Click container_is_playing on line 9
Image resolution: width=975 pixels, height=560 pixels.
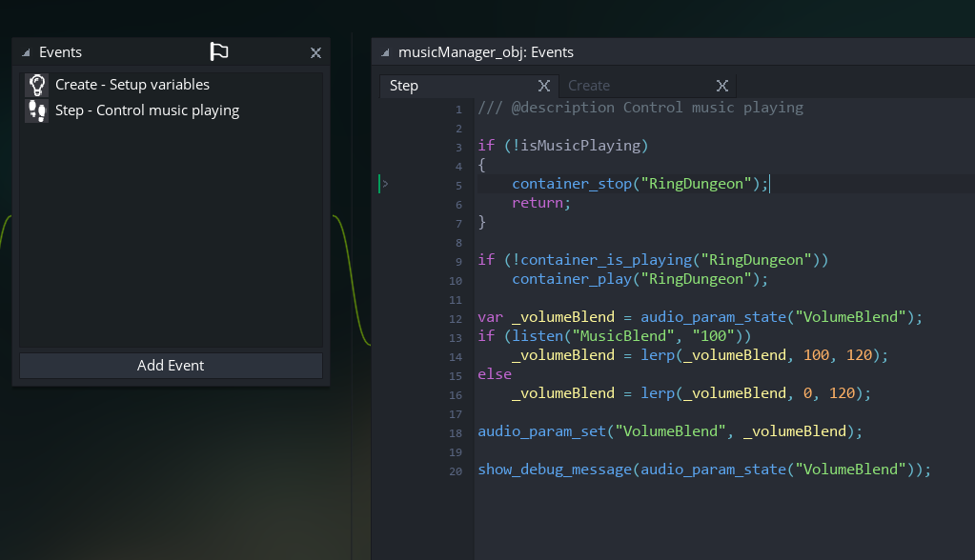pos(606,260)
